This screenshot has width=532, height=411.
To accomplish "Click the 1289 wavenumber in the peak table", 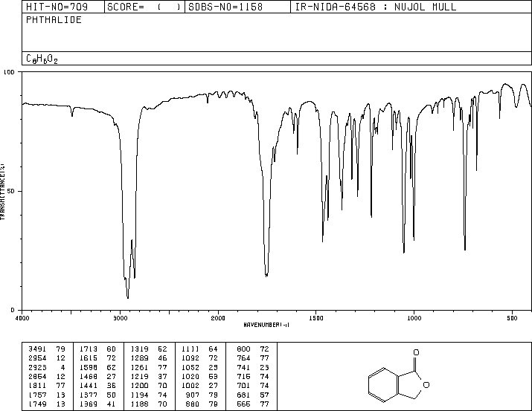I will point(139,358).
